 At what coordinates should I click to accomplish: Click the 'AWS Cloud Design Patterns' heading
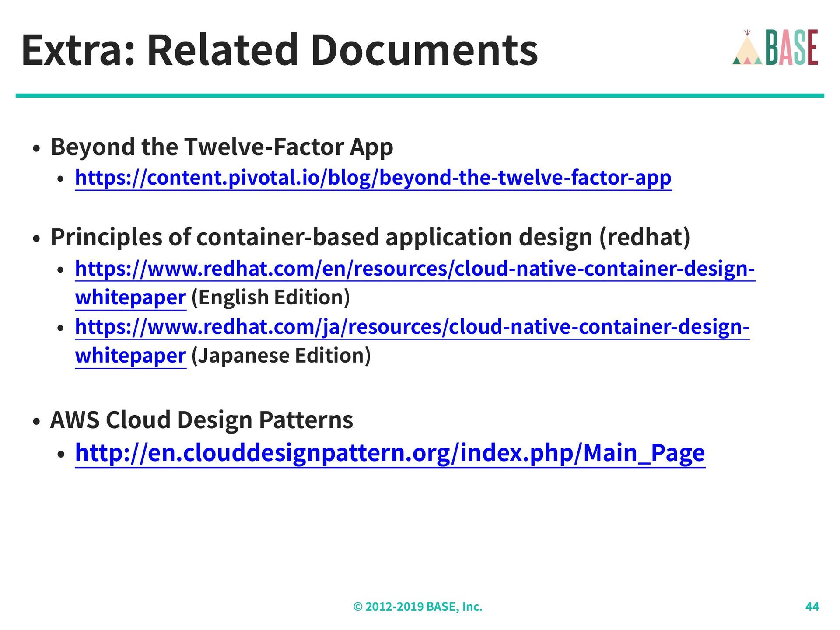tap(202, 420)
